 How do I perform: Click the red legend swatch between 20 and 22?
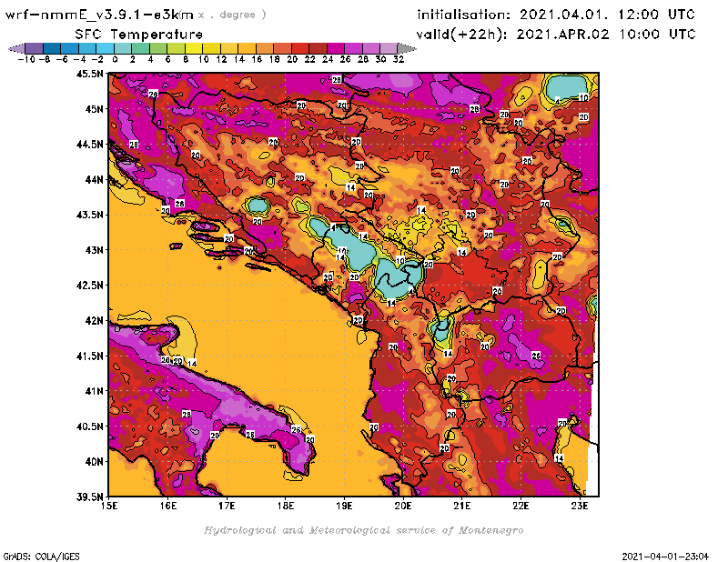coord(300,48)
